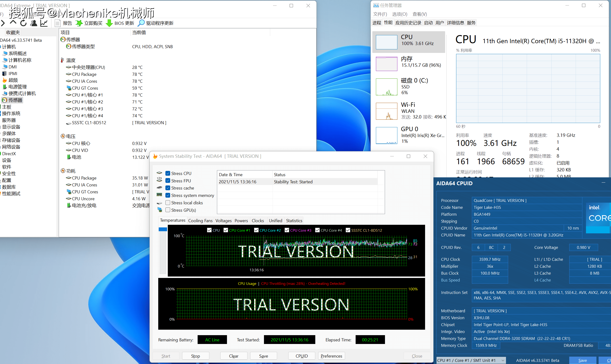Screen dimensions: 611x364
Task: Open the graph icon in AIDA64 toolbar
Action: point(44,23)
